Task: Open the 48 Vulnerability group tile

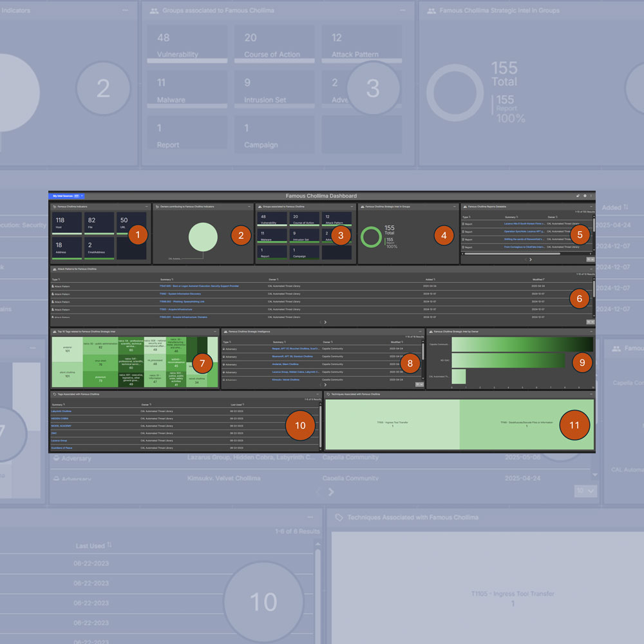Action: pos(272,219)
